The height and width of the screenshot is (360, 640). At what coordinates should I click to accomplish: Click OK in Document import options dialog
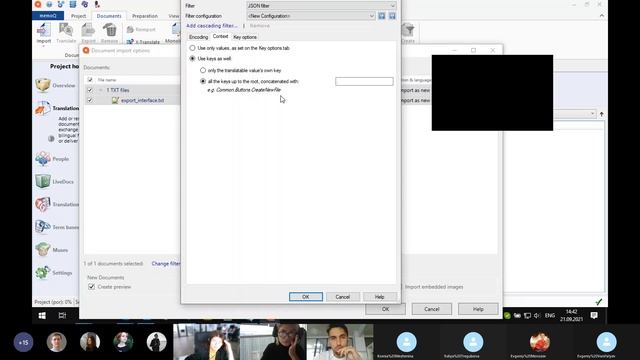[x=385, y=309]
